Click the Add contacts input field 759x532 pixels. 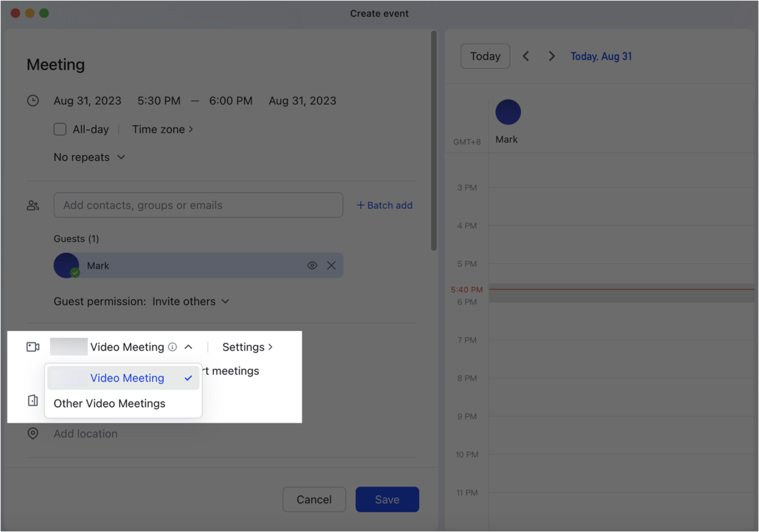click(198, 205)
